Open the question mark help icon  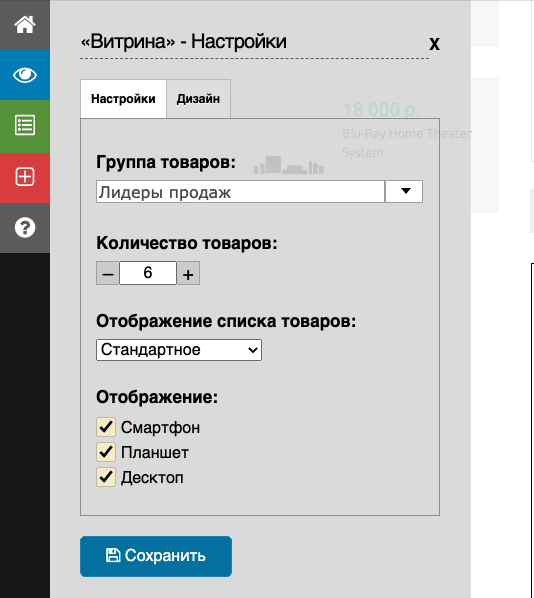pyautogui.click(x=25, y=228)
